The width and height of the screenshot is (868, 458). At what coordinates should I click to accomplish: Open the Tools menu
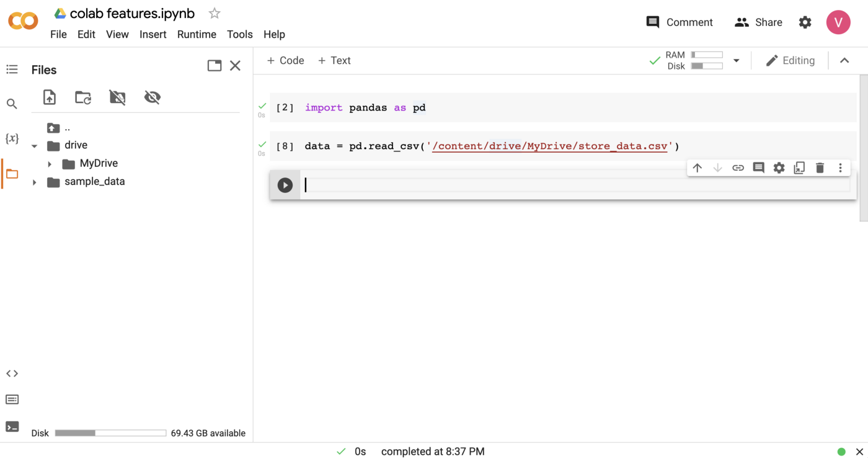click(x=240, y=34)
